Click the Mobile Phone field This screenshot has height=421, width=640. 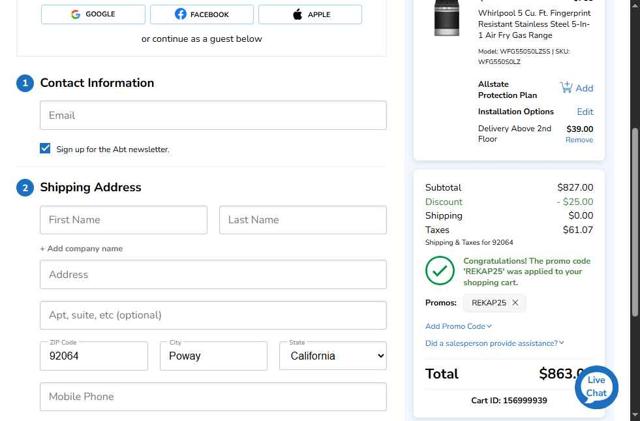coord(213,397)
